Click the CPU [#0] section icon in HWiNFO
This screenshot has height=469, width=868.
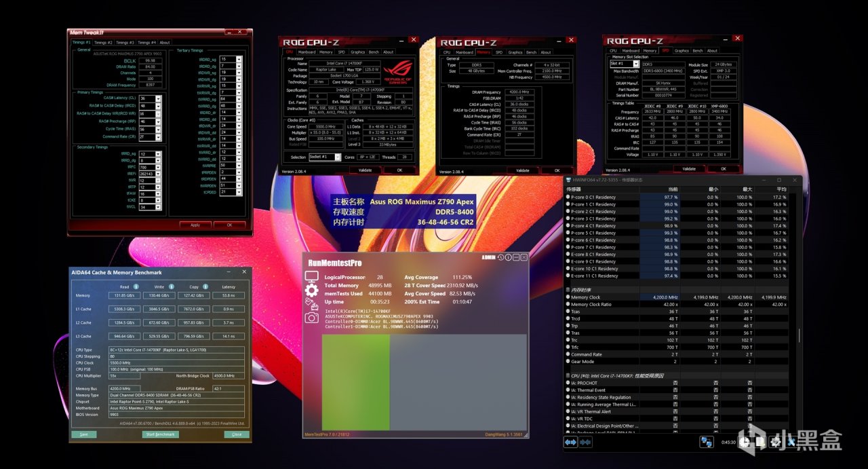coord(568,375)
